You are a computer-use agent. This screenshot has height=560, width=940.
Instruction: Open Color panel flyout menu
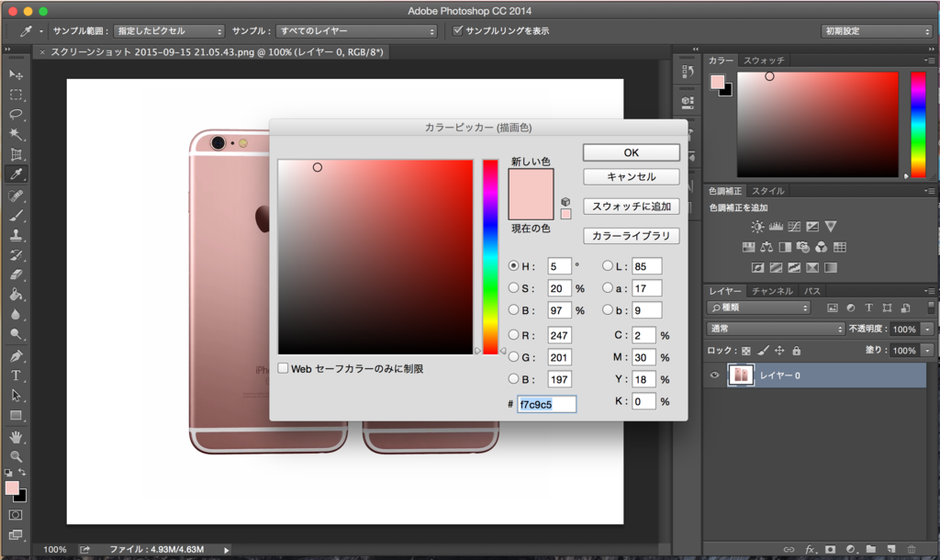929,61
